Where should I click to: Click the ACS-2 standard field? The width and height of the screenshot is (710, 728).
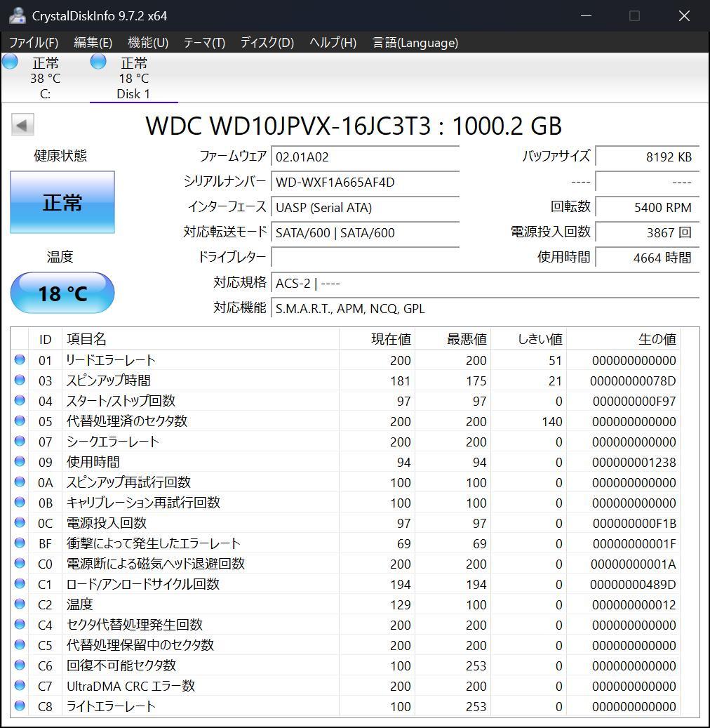[485, 283]
